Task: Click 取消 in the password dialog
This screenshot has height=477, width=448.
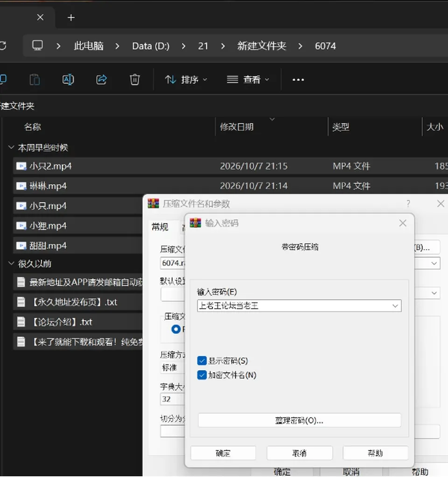Action: pos(299,453)
